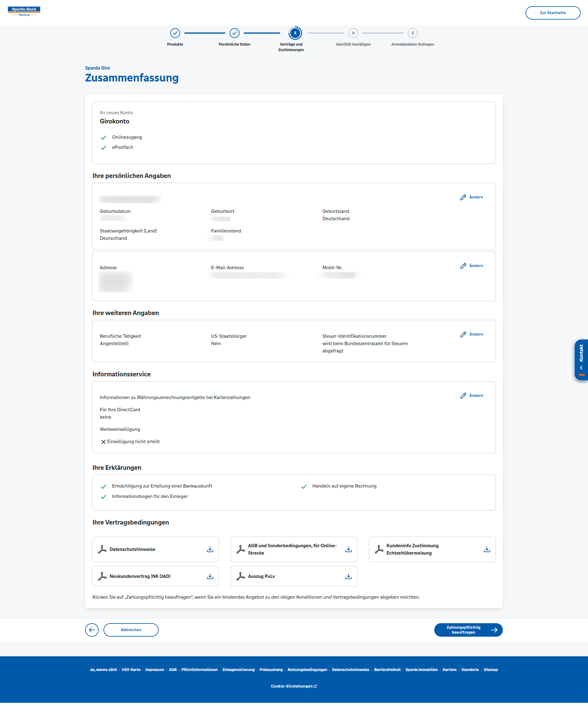This screenshot has width=588, height=720.
Task: Download the Neukundenvertrag (NK OAD) document
Action: (210, 576)
